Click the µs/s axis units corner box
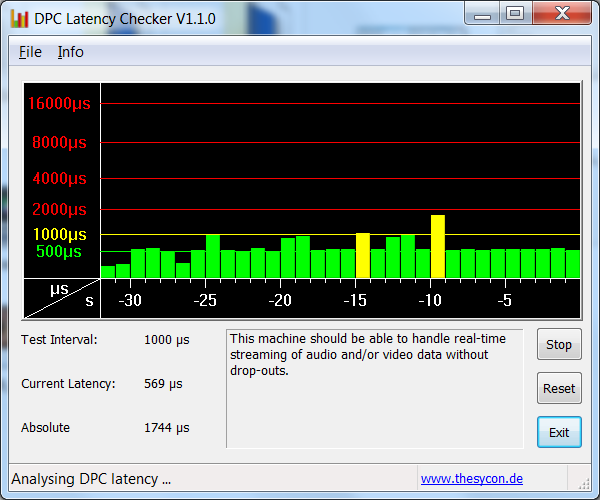 [62, 298]
